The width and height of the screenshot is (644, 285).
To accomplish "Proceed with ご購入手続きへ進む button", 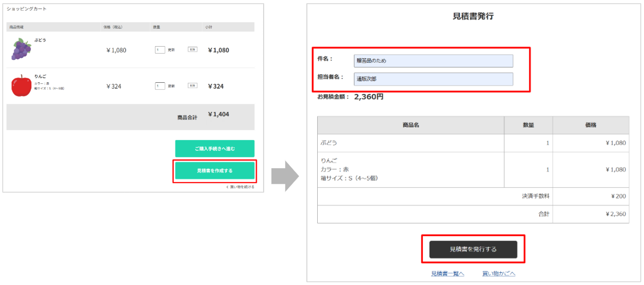I will (x=215, y=149).
